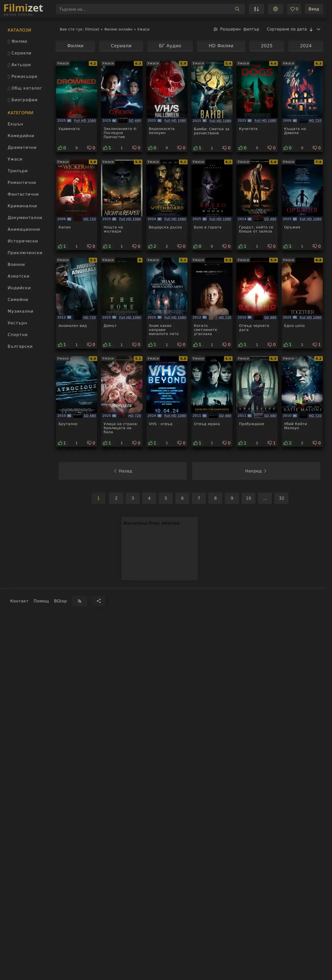Dislike Едно цяло with thumbs down
The height and width of the screenshot is (980, 332).
click(x=315, y=345)
